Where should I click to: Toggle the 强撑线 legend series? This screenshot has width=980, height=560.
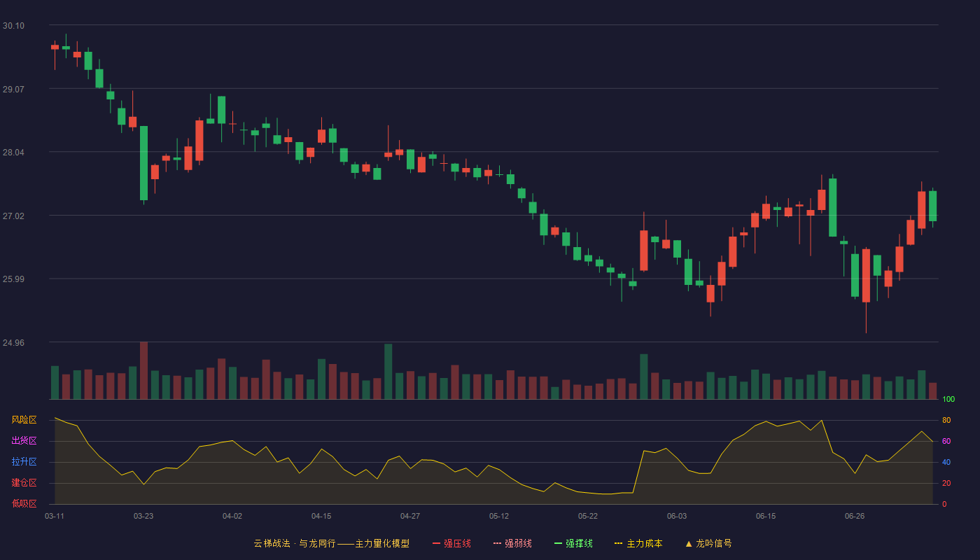(x=573, y=543)
